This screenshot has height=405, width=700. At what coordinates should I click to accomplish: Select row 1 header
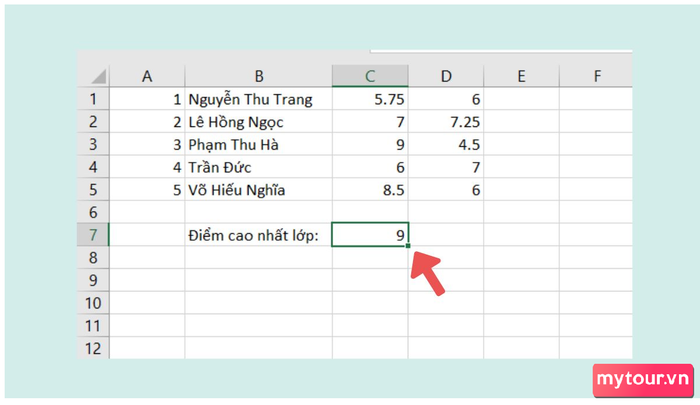(x=93, y=99)
